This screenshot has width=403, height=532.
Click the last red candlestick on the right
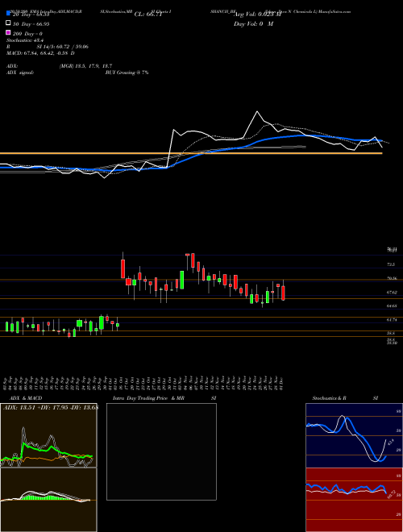tap(283, 293)
